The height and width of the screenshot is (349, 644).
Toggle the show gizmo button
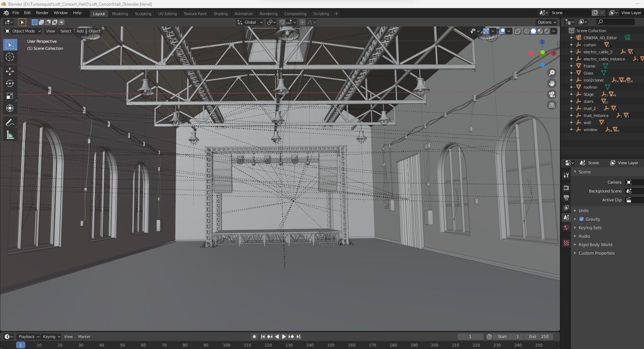point(486,31)
